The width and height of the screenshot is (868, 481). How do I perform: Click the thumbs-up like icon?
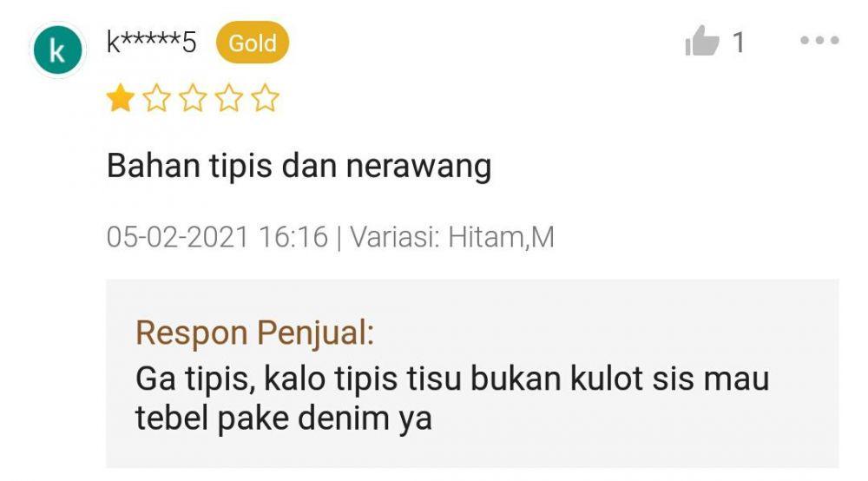coord(702,41)
